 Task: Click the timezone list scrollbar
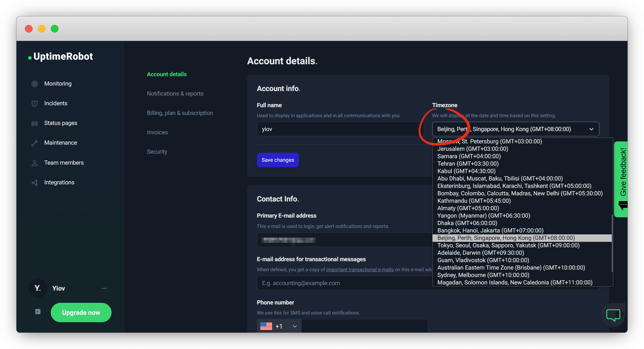612,243
